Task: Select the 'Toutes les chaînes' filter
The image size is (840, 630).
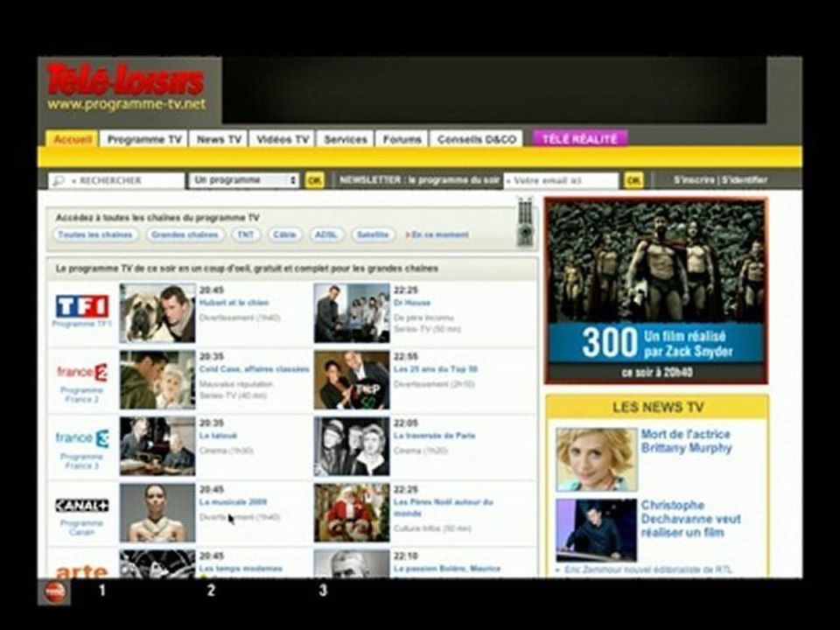Action: click(95, 234)
